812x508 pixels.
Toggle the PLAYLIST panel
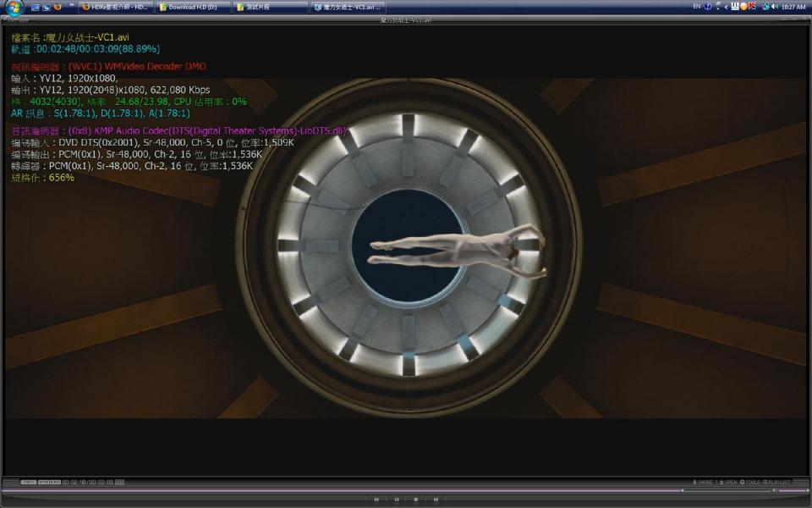pyautogui.click(x=776, y=482)
